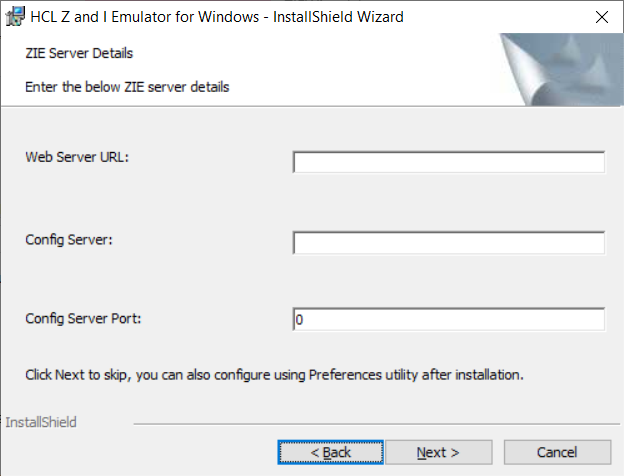
Task: Click the separator line beside the InstallShield label
Action: pos(370,424)
